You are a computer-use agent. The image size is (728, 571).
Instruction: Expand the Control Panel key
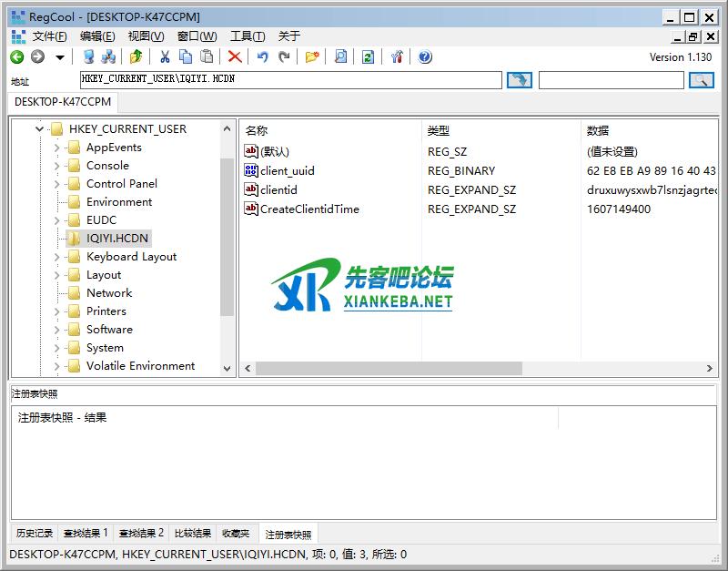56,184
